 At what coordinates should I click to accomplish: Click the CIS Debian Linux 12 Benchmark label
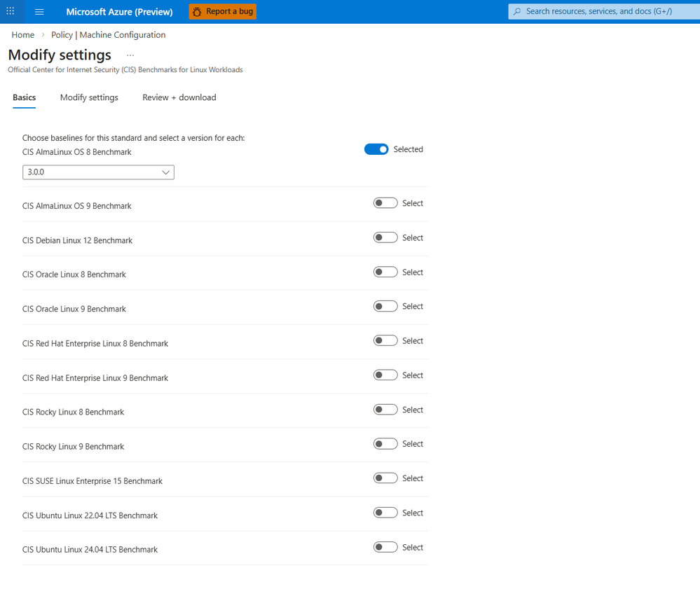(77, 240)
